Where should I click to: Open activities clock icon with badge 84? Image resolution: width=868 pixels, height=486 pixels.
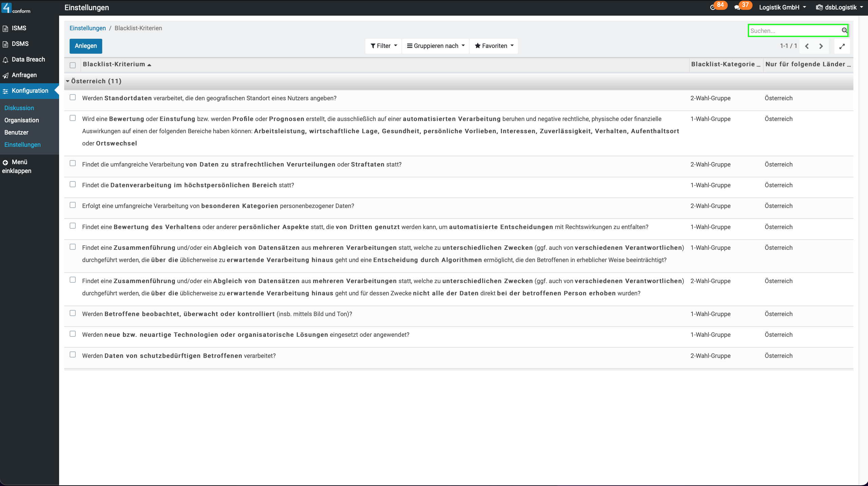pos(713,7)
